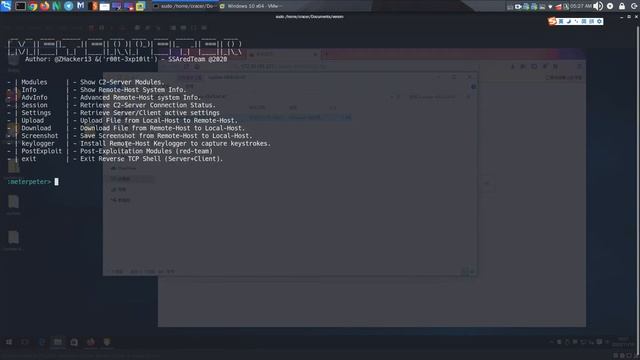Click the screen recorder tray icon
The height and width of the screenshot is (360, 640).
click(x=518, y=7)
